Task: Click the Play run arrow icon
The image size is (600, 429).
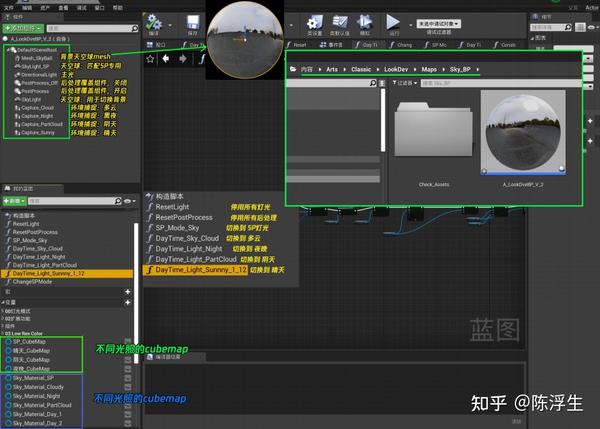Action: (393, 22)
